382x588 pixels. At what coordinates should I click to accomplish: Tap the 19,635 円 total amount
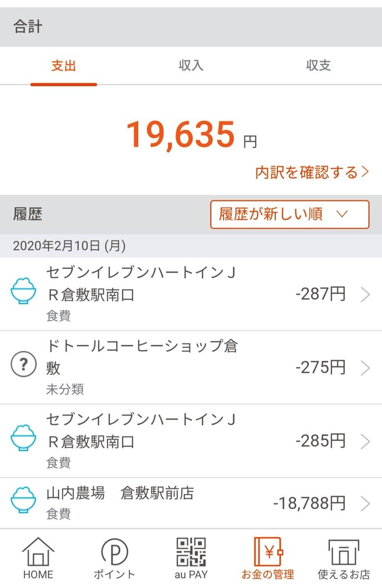pyautogui.click(x=191, y=134)
